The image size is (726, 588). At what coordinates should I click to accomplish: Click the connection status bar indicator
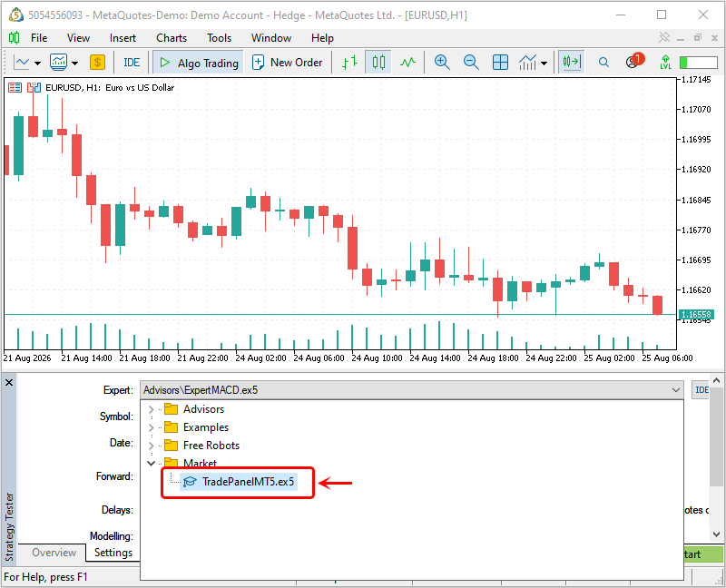(x=698, y=62)
